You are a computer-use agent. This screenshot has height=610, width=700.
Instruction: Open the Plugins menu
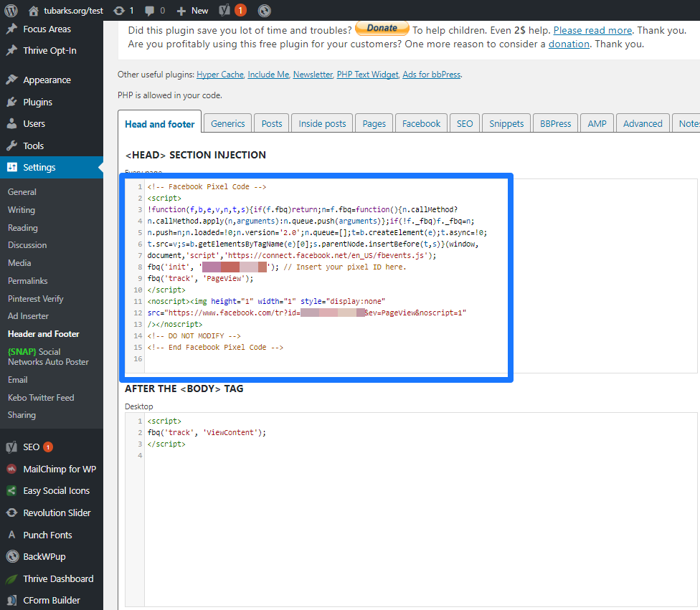tap(37, 102)
